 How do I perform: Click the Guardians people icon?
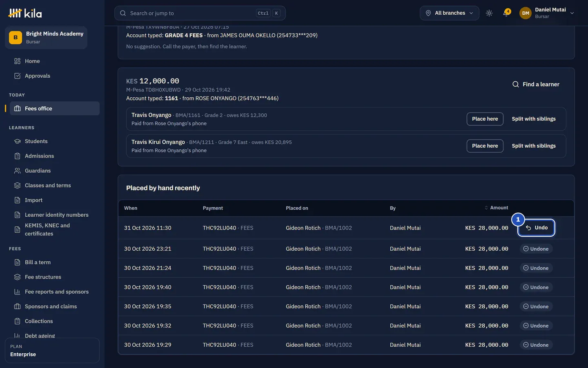coord(17,171)
